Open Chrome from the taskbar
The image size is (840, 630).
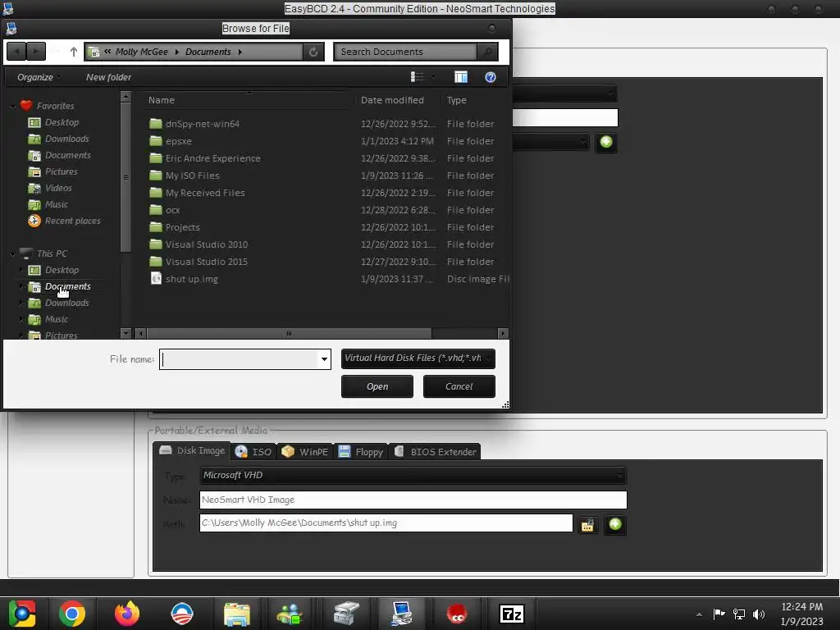click(x=72, y=614)
